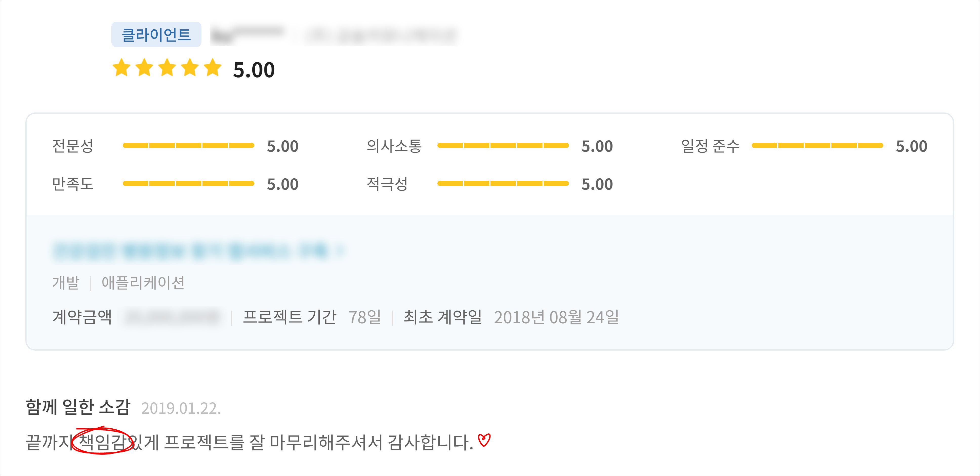Image resolution: width=980 pixels, height=476 pixels.
Task: Click the 일정 준수 rating bar
Action: point(817,145)
